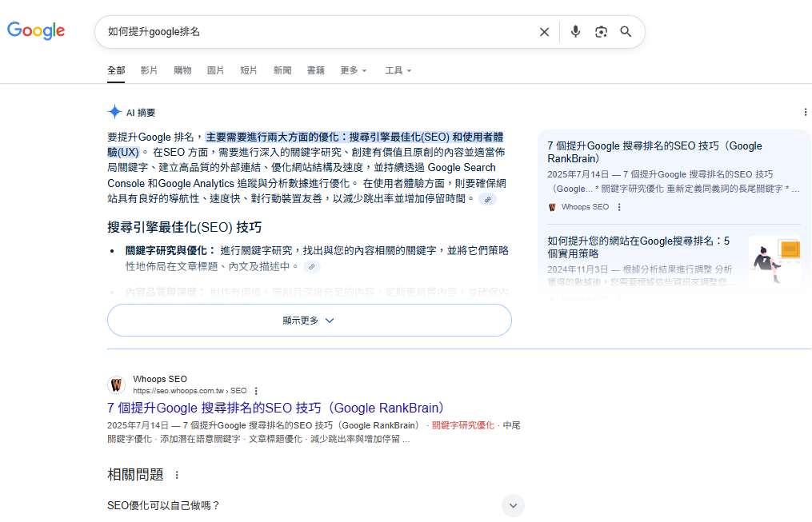Image resolution: width=812 pixels, height=522 pixels.
Task: Switch to the 新聞 tab
Action: [282, 70]
